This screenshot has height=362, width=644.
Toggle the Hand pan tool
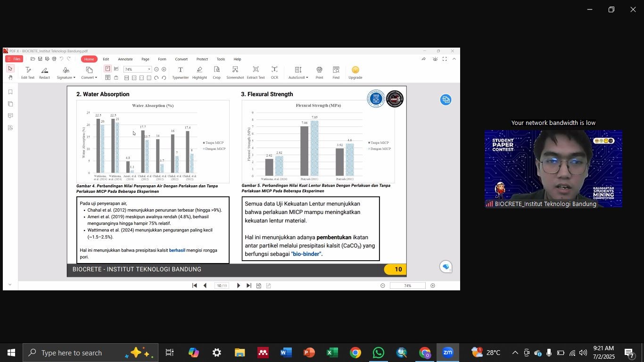(10, 78)
